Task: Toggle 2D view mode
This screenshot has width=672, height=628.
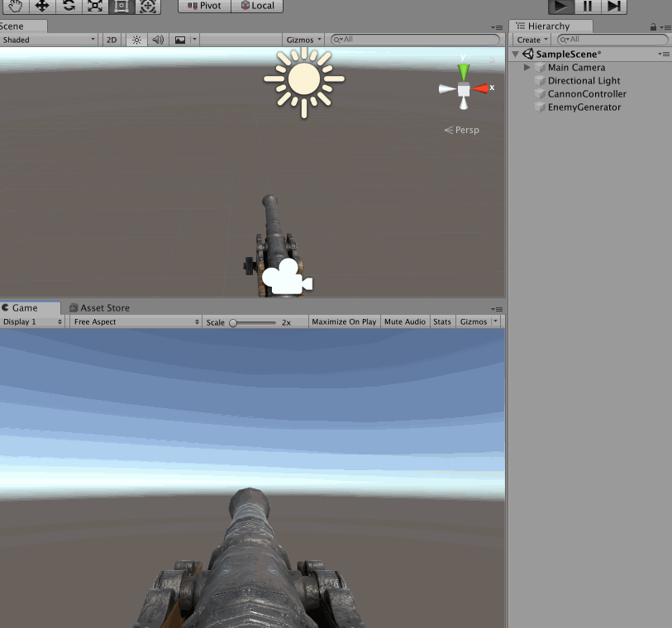Action: [x=112, y=40]
